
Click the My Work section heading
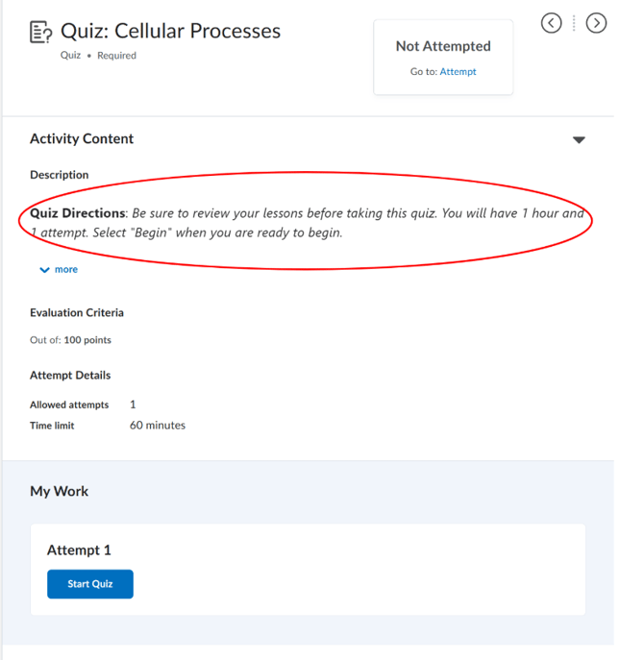[x=59, y=491]
